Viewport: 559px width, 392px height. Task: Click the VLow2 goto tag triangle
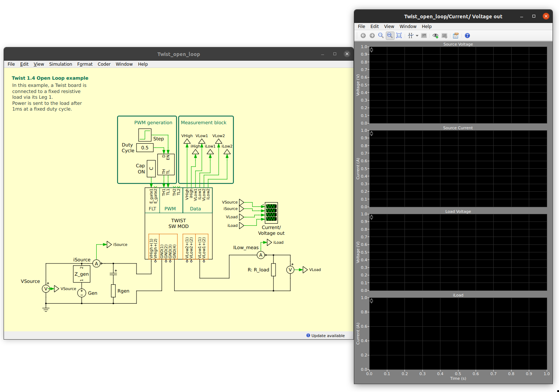(x=218, y=141)
